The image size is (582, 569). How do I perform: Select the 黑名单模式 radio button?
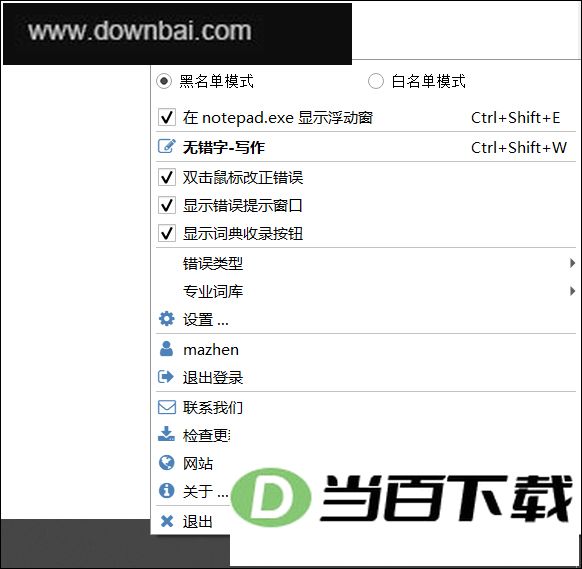click(164, 81)
